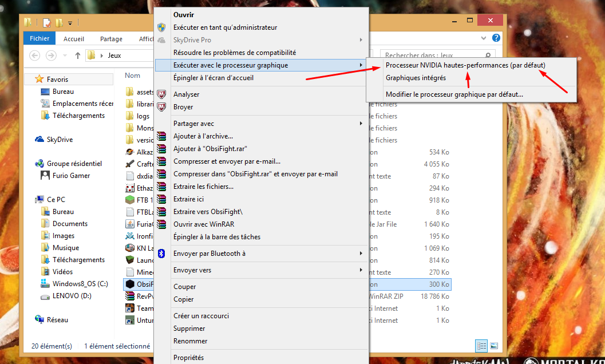
Task: Expand the Envoyer par Bluetooth à submenu
Action: click(x=361, y=253)
